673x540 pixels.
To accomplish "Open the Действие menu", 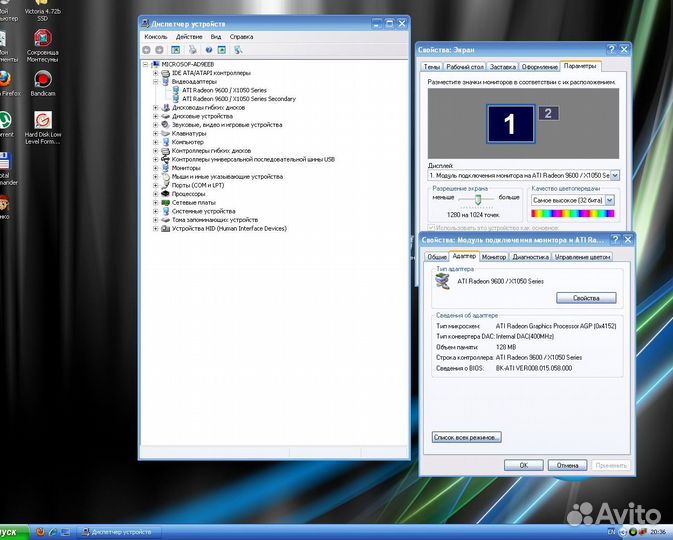I will click(188, 36).
